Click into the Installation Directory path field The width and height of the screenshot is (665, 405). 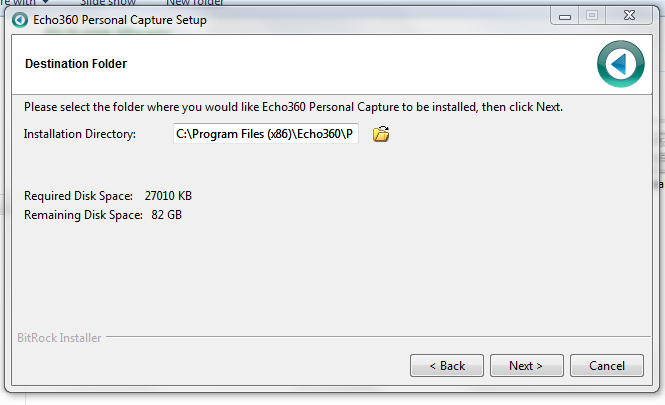click(x=265, y=134)
